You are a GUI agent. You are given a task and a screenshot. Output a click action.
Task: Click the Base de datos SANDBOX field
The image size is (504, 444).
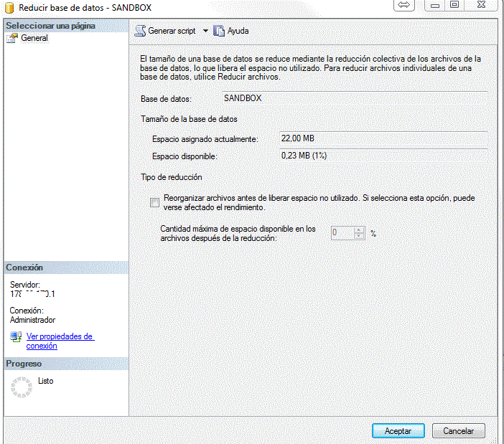tap(353, 98)
